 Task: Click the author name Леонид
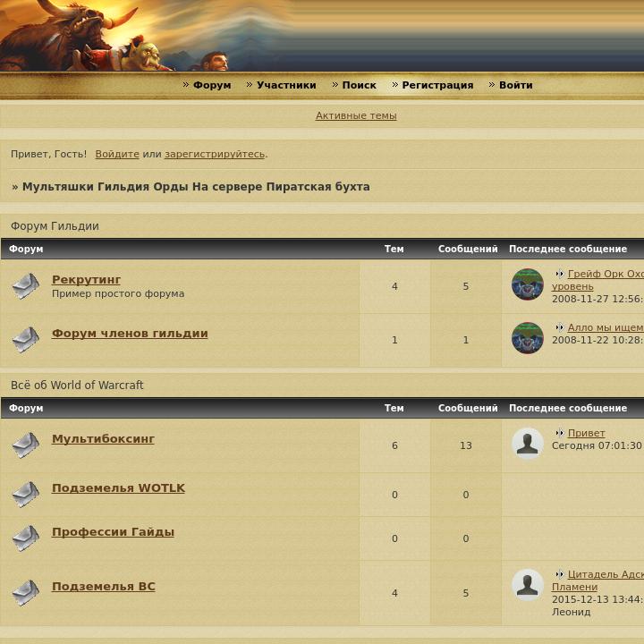click(x=571, y=612)
